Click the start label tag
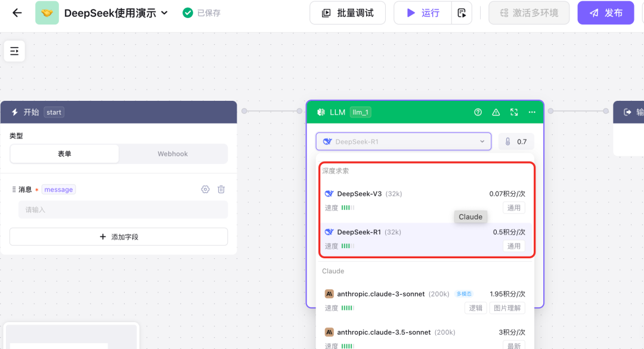The height and width of the screenshot is (349, 644). [x=54, y=112]
